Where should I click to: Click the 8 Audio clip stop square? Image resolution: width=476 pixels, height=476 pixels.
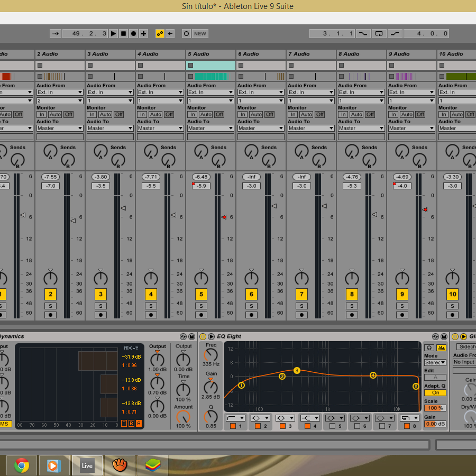pos(341,65)
